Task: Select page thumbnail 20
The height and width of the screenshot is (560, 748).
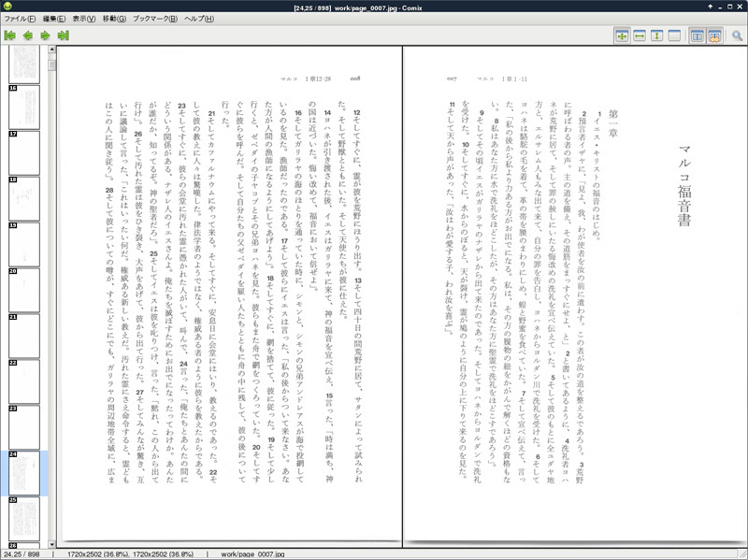Action: coord(24,290)
